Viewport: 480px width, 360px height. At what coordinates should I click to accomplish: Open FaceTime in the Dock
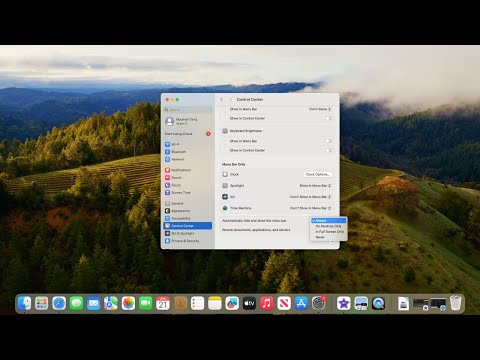(x=146, y=303)
